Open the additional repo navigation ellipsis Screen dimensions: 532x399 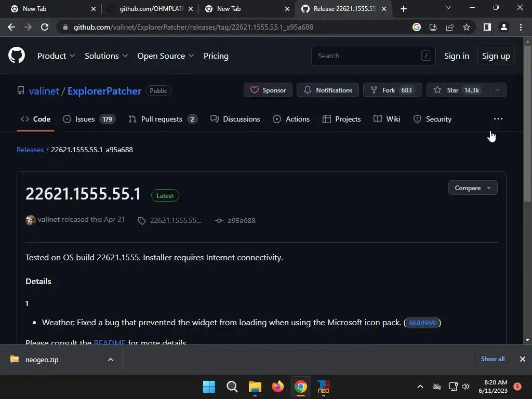[x=498, y=119]
